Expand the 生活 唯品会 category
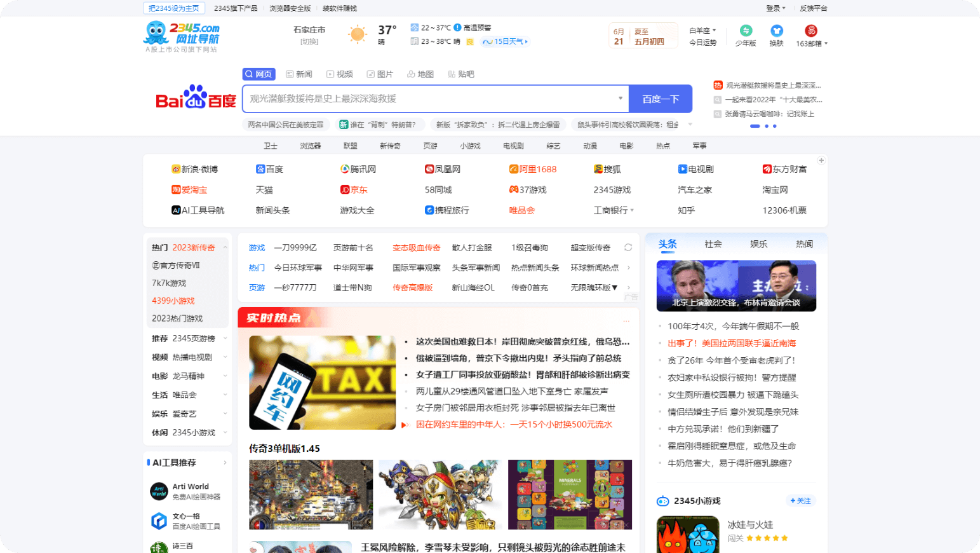Viewport: 980px width, 553px height. click(225, 395)
